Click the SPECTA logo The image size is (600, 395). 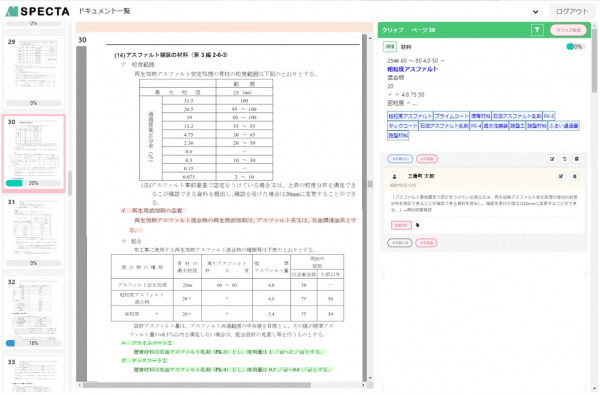[38, 11]
